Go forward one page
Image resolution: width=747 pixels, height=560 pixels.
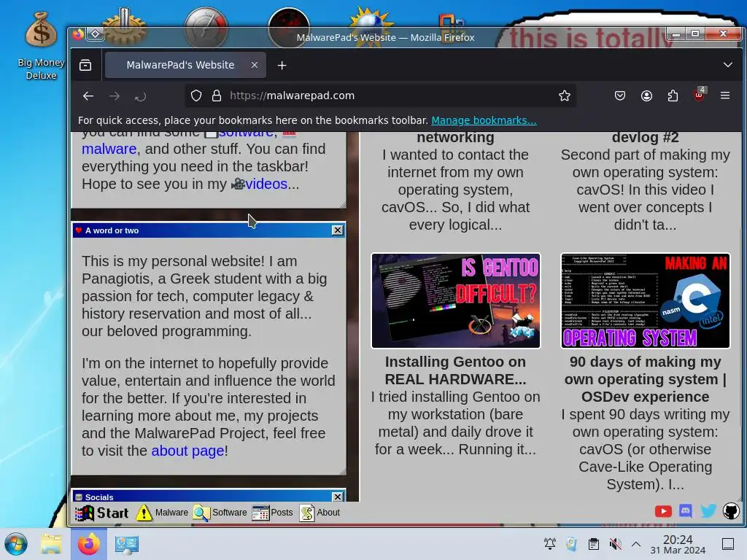[115, 96]
